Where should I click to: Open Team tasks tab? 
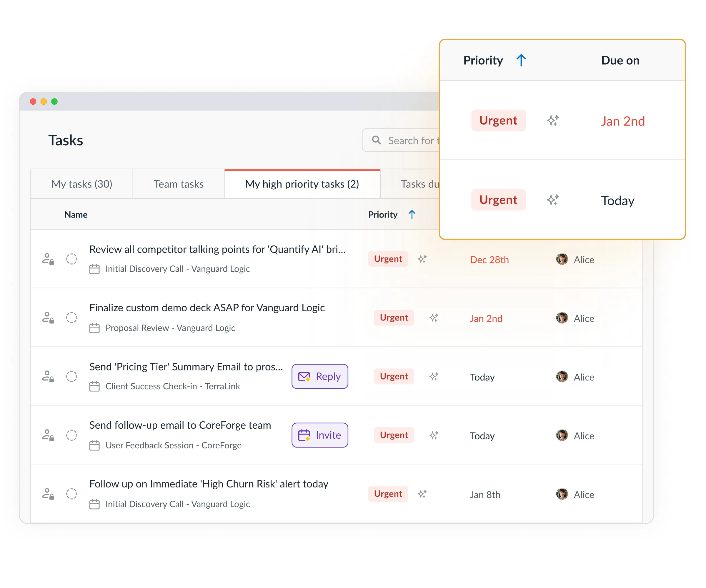tap(179, 184)
